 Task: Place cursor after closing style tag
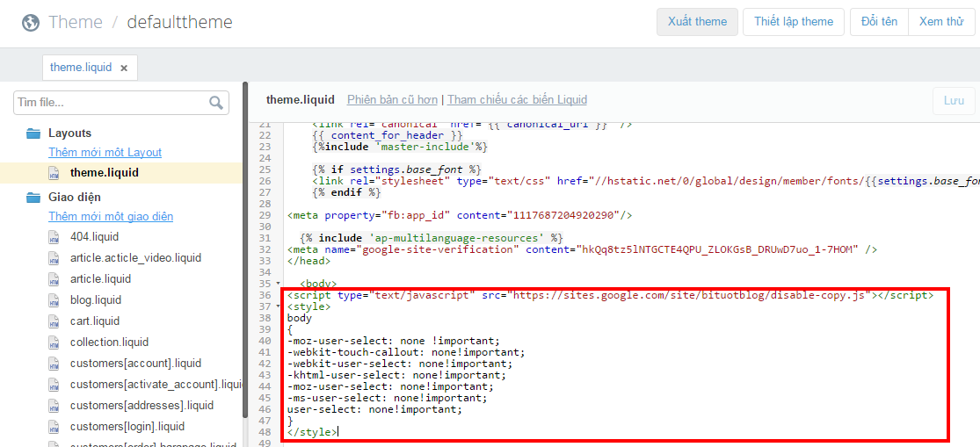point(338,432)
